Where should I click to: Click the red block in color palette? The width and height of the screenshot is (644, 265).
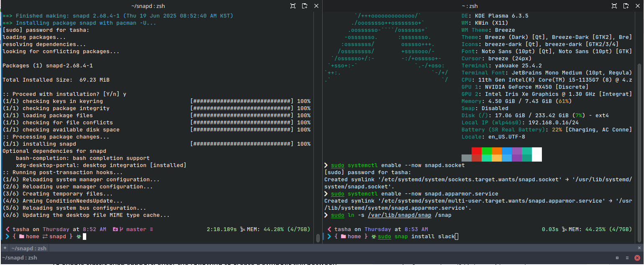pos(476,151)
